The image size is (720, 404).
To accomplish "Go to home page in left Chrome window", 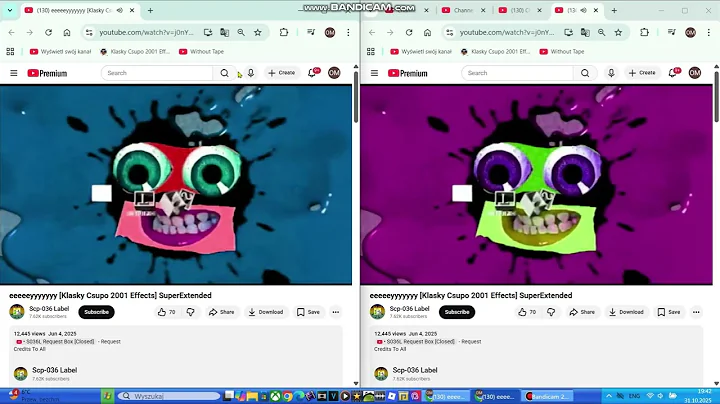I will (67, 32).
